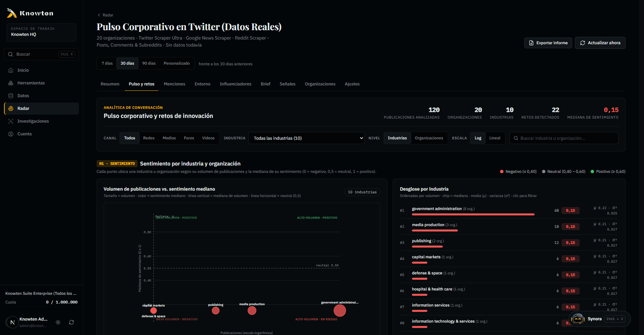This screenshot has height=335, width=644.
Task: Open the Datos database icon
Action: [x=11, y=96]
